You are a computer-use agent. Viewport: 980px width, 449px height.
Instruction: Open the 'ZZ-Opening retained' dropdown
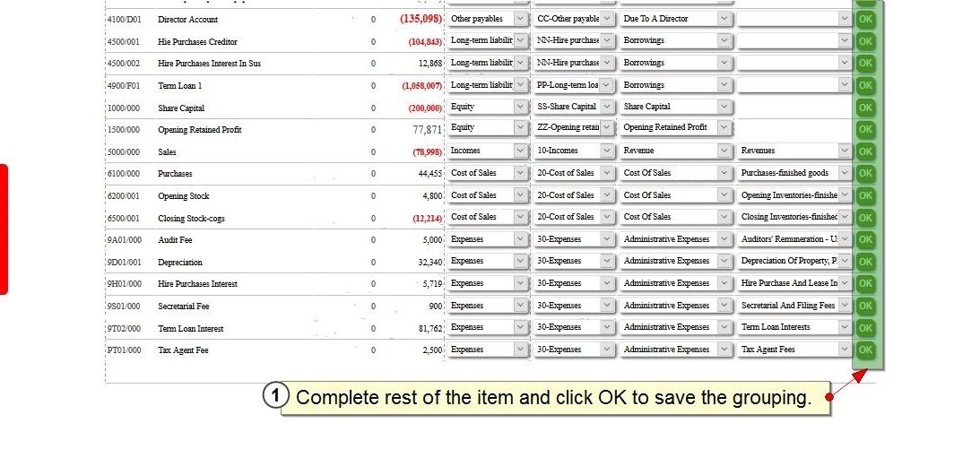607,128
